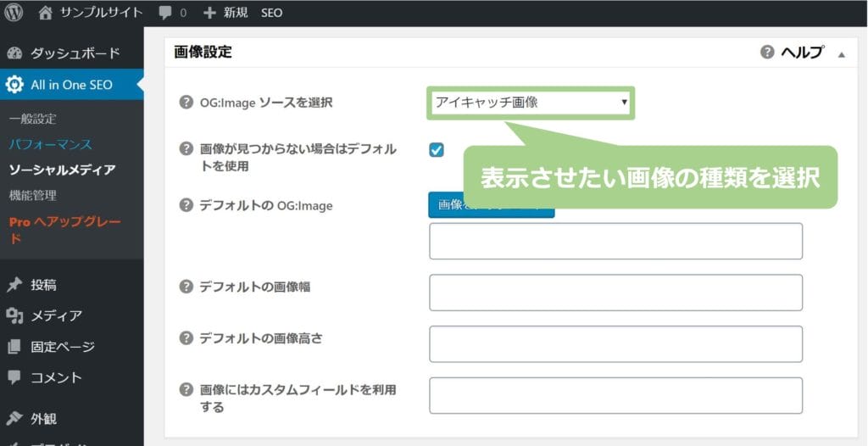This screenshot has width=868, height=446.
Task: Click the 画像設定 panel title
Action: pyautogui.click(x=203, y=52)
